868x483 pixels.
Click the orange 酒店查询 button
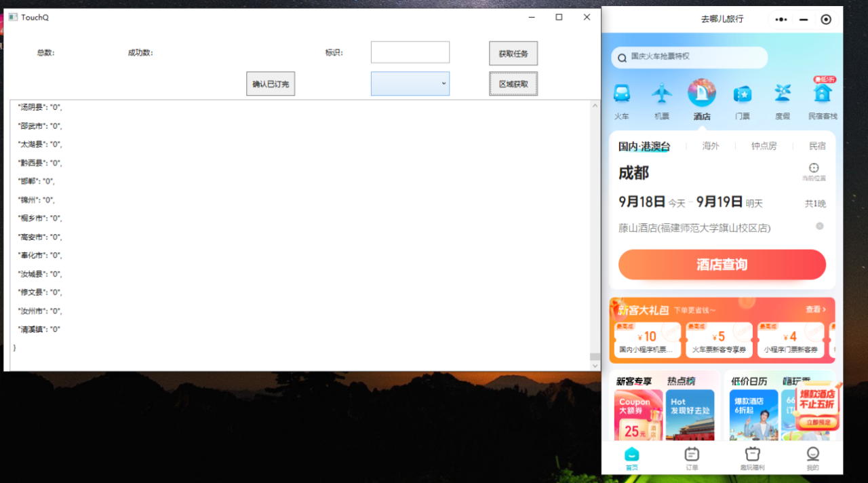[x=722, y=265]
